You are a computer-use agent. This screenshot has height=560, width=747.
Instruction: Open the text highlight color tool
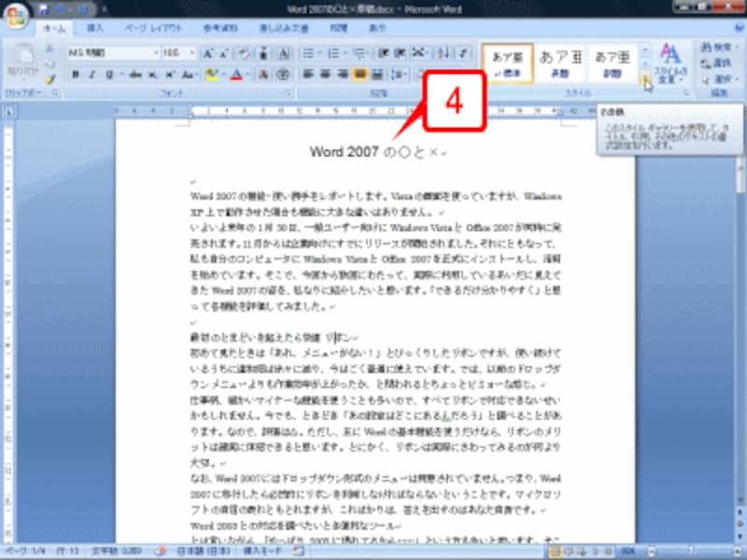(211, 72)
